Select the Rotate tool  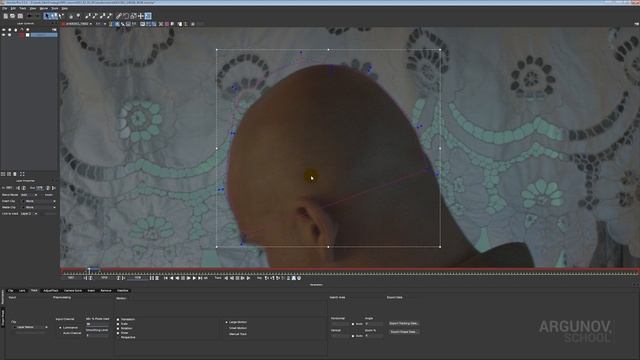(x=126, y=16)
